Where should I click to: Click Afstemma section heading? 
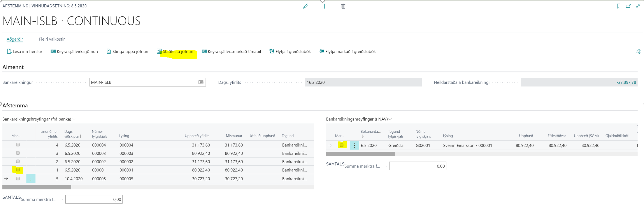[x=15, y=105]
